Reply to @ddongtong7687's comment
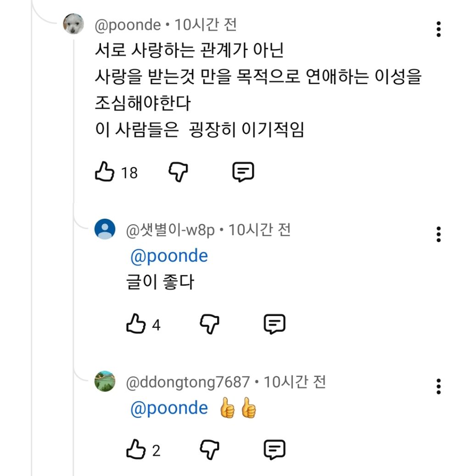This screenshot has width=470, height=476. 275,450
